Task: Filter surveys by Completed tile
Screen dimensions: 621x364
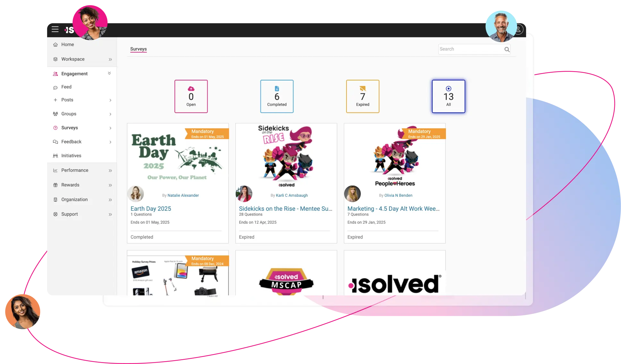Action: tap(277, 96)
